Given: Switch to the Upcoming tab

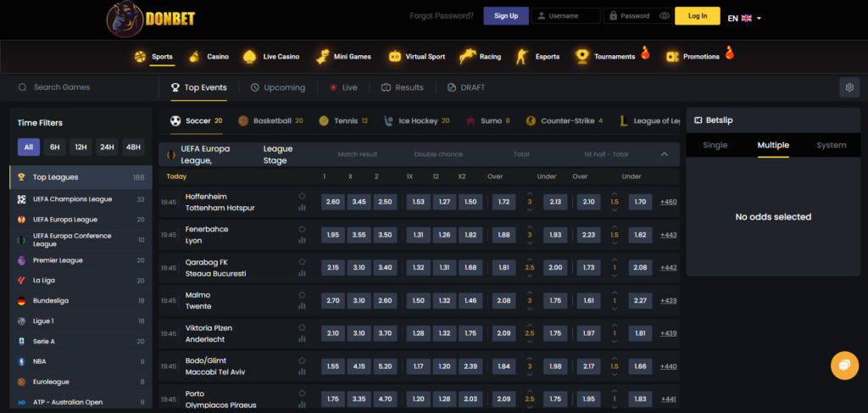Looking at the screenshot, I should pos(277,87).
